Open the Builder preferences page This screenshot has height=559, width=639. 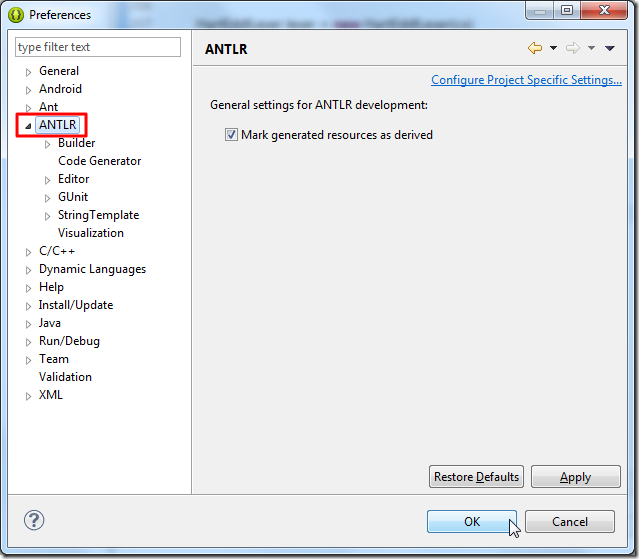(x=77, y=143)
